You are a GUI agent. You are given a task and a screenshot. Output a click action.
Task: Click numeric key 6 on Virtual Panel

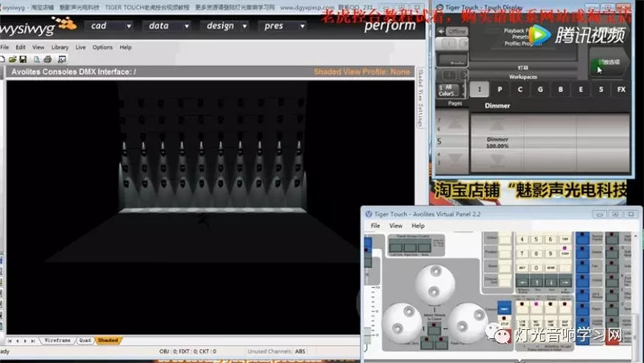coord(551,239)
